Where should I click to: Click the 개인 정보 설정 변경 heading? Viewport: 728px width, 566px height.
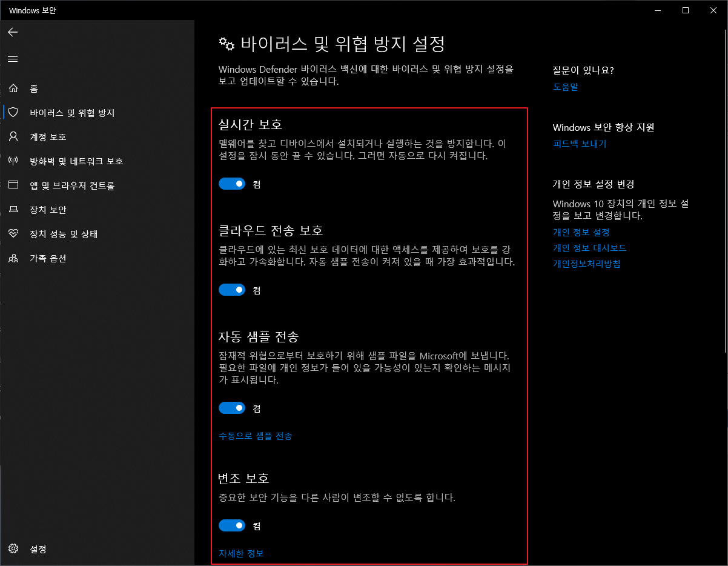coord(594,184)
